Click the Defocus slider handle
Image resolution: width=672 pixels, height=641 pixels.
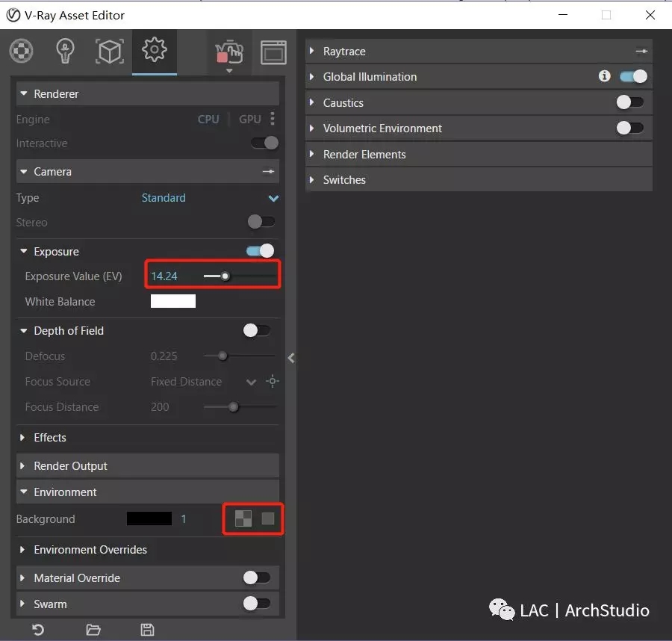223,356
